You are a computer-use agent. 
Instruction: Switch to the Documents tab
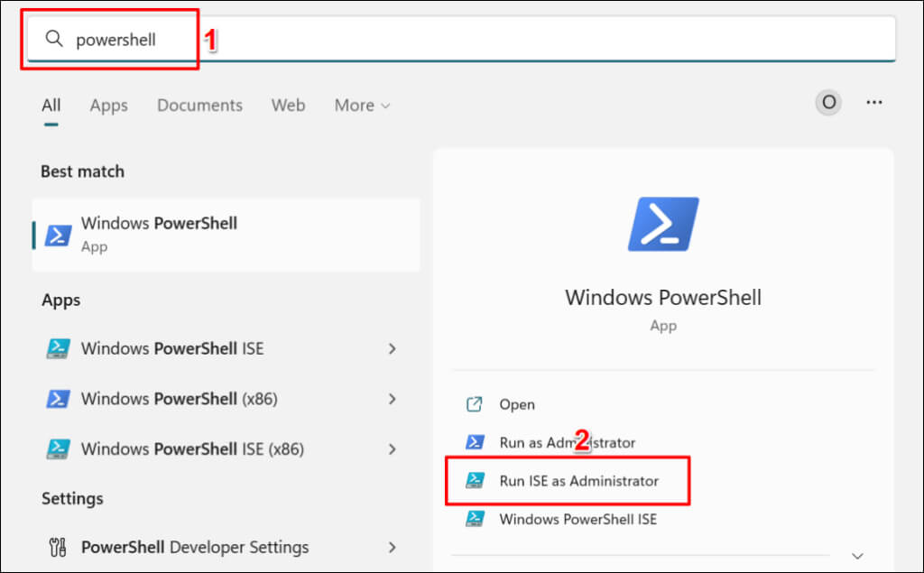pos(199,106)
